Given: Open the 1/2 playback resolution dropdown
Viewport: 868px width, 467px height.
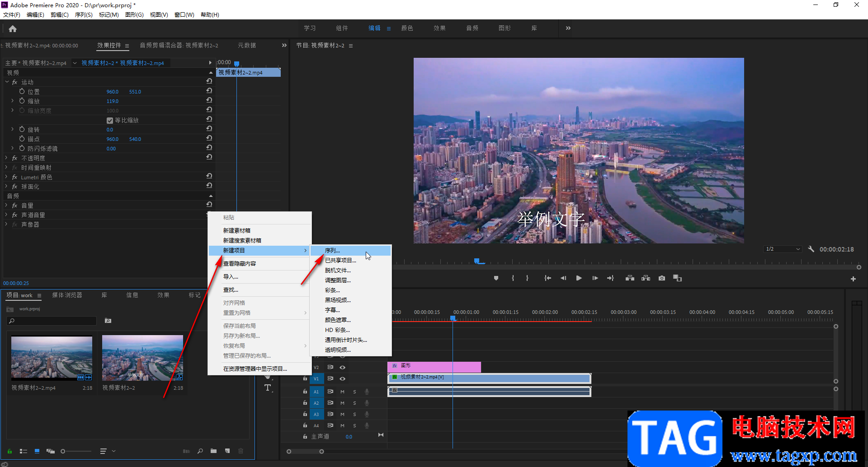Looking at the screenshot, I should pyautogui.click(x=783, y=249).
